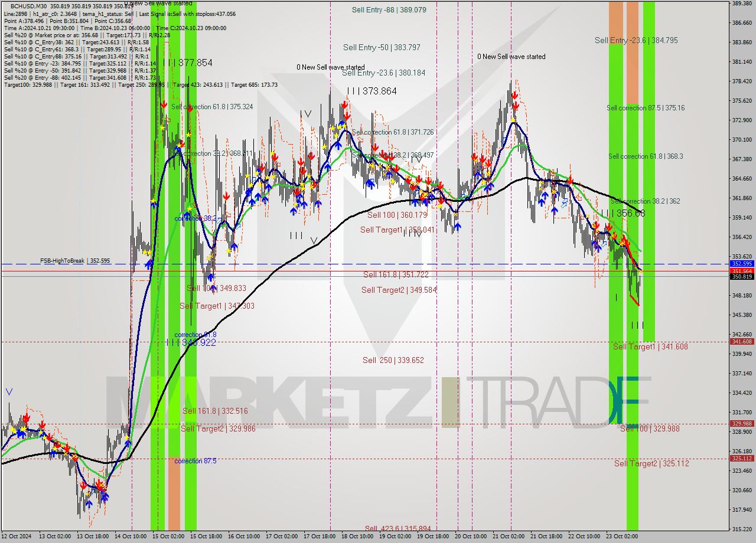Viewport: 756px width, 543px height.
Task: Click 'Sell Entry -23.6 | 380.184' label
Action: click(383, 73)
